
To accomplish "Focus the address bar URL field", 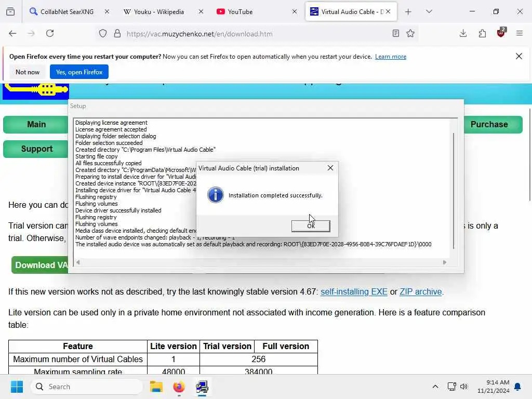I will point(257,34).
